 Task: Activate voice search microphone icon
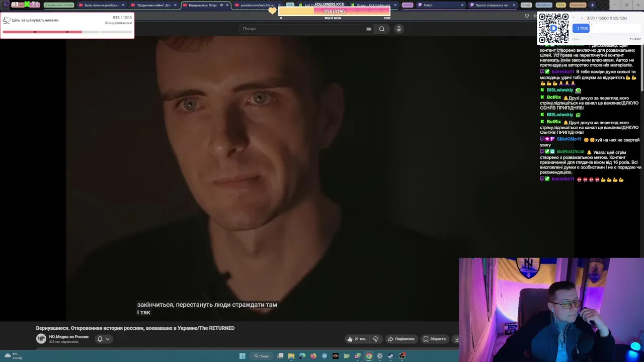tap(398, 29)
